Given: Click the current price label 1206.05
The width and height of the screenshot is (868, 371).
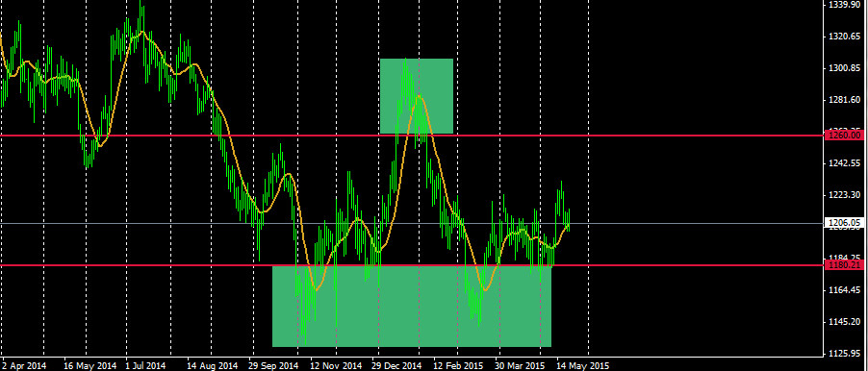Looking at the screenshot, I should coord(845,223).
